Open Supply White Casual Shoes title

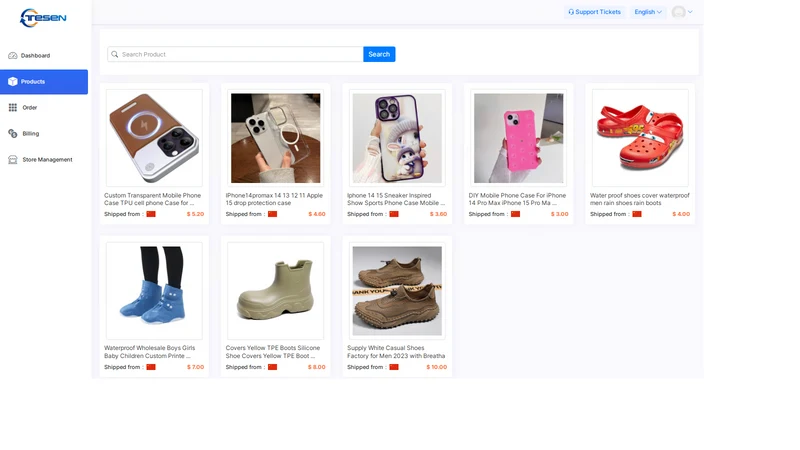pos(396,352)
